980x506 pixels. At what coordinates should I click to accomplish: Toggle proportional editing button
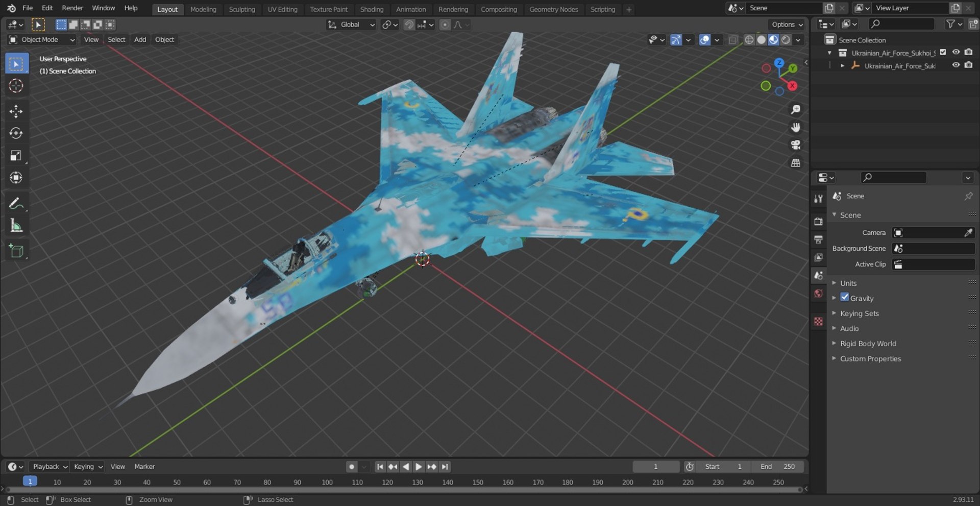[445, 25]
